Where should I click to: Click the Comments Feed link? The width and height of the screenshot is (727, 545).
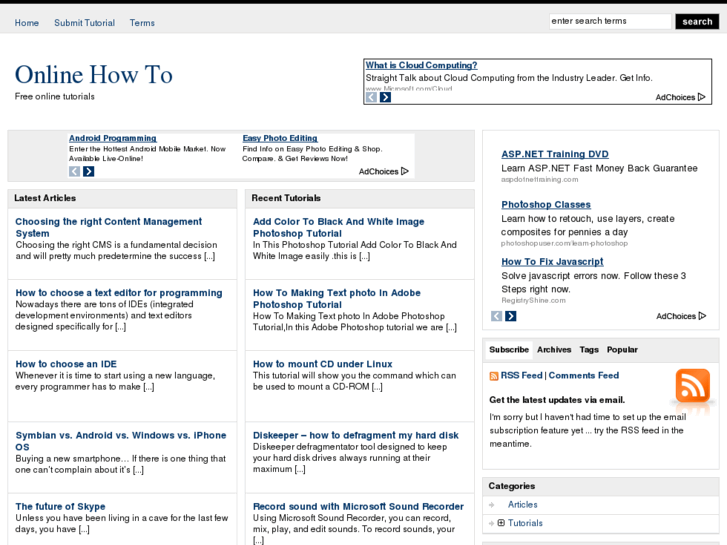(584, 375)
